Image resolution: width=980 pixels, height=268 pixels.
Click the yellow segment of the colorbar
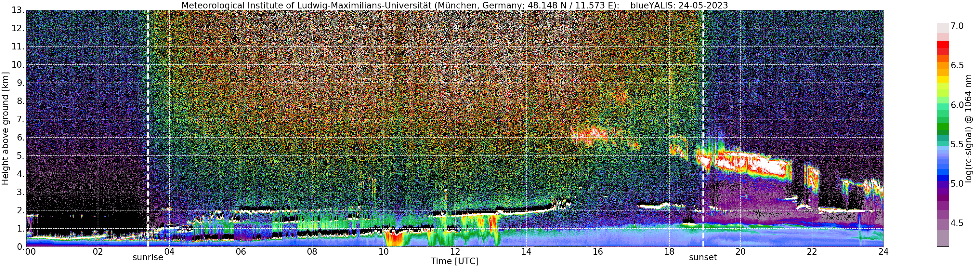tap(943, 79)
